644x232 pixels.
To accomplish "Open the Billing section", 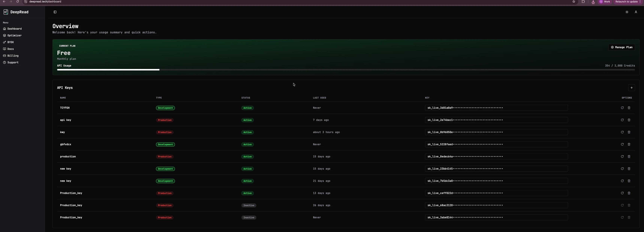I will pos(13,55).
